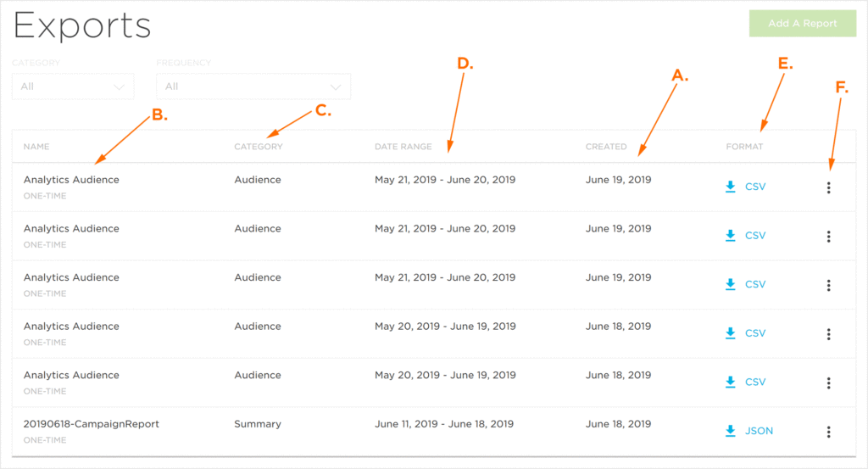This screenshot has height=469, width=868.
Task: Click the CSV link in the fifth row
Action: point(755,382)
